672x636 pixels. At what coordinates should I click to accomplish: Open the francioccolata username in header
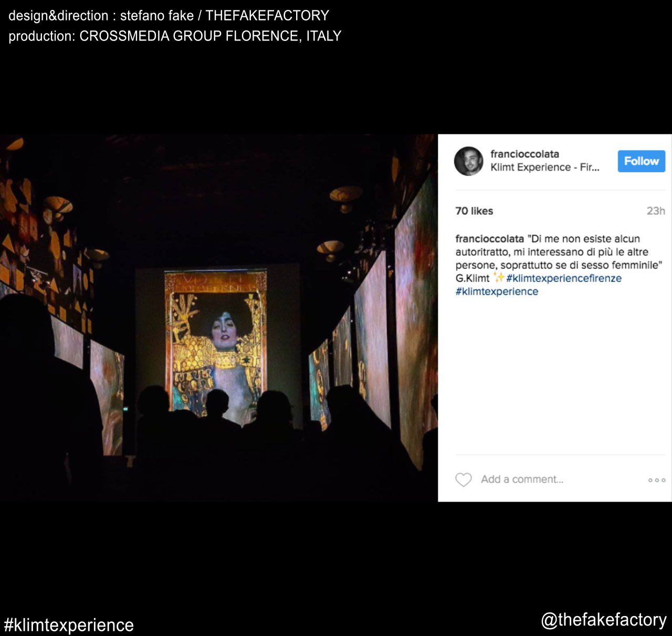[524, 154]
